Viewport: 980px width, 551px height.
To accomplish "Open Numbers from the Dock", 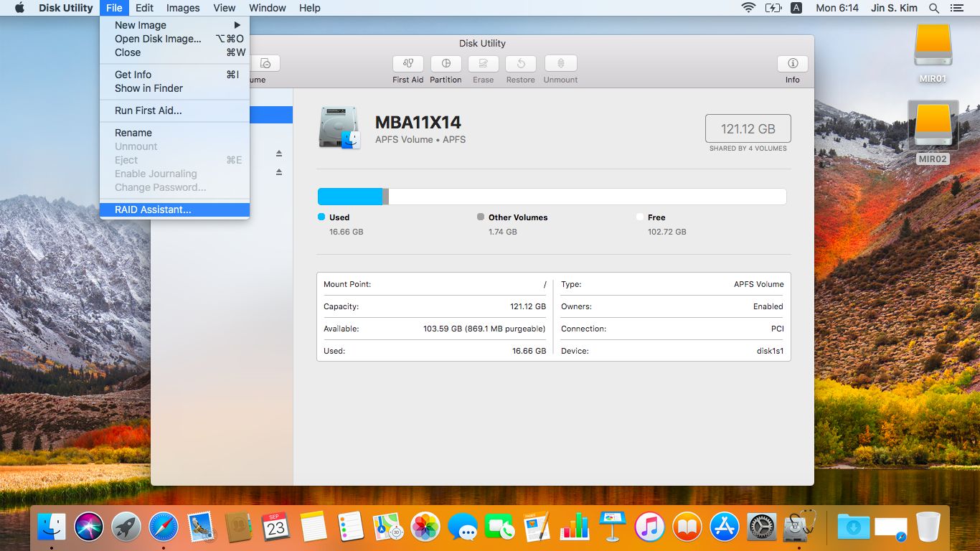I will 575,527.
